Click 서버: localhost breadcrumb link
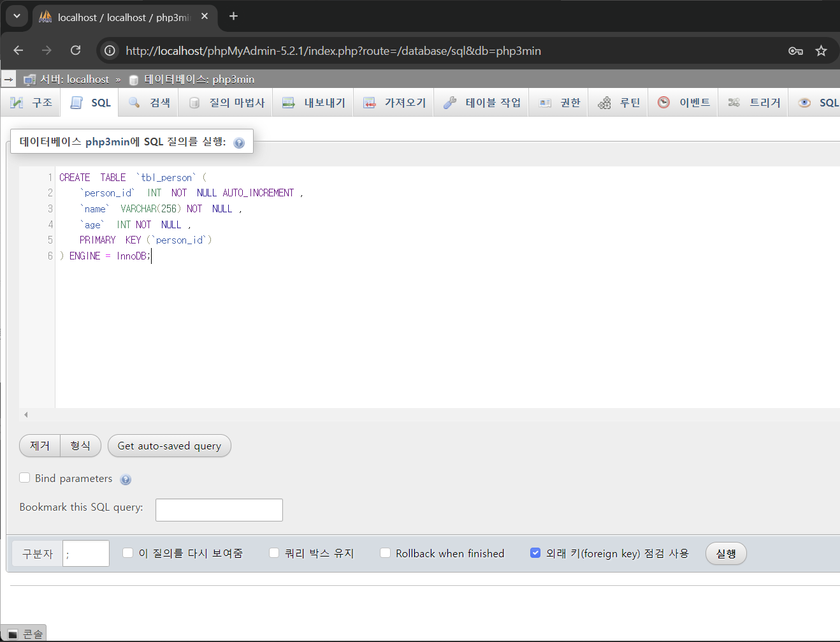Screen dimensions: 840x642 point(75,80)
